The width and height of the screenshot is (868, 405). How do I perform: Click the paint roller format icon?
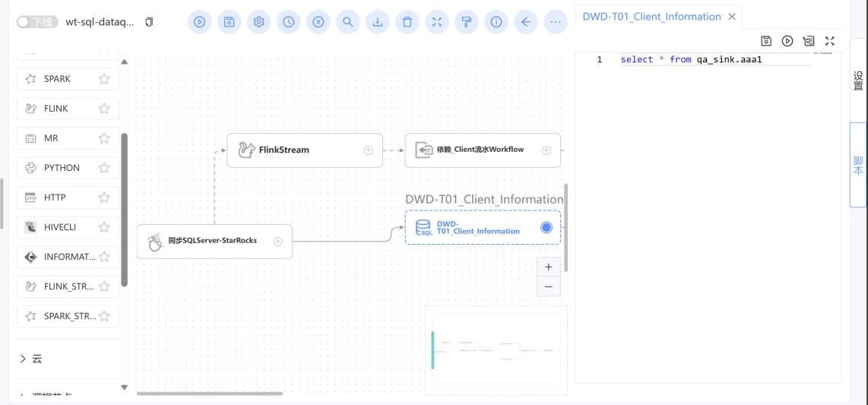(467, 22)
